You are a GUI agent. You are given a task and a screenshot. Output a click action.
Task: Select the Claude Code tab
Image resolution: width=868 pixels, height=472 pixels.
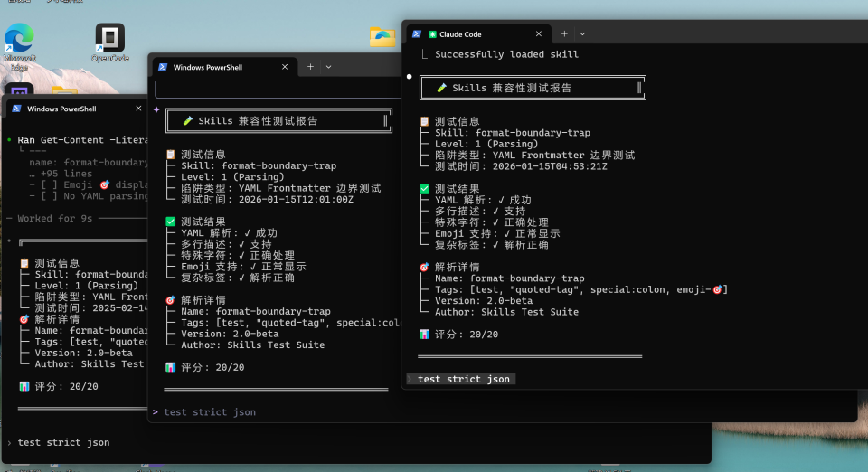[x=479, y=33]
